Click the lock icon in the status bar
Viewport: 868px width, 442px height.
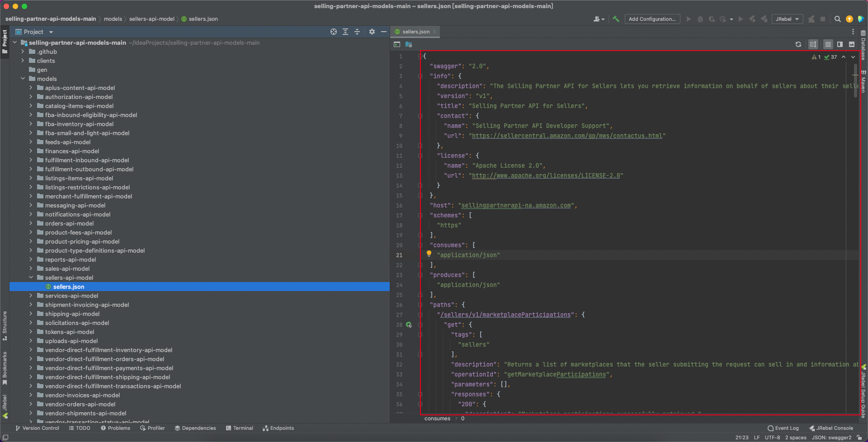click(859, 437)
